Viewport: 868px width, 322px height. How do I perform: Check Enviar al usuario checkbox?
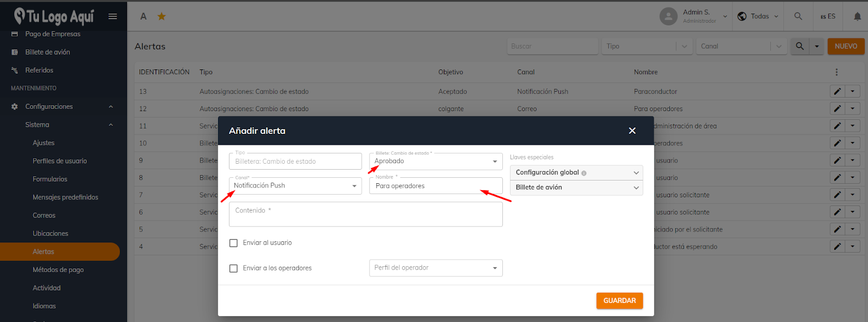(233, 243)
